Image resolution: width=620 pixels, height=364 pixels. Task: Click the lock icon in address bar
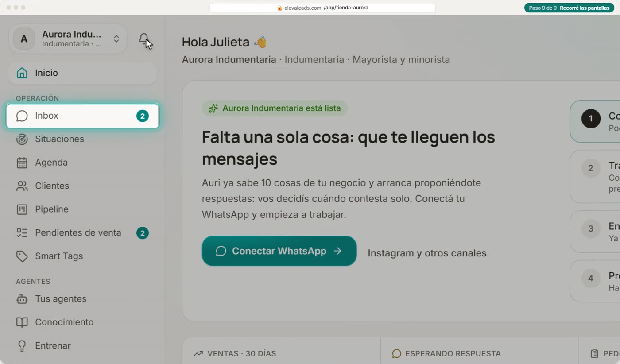(x=279, y=8)
